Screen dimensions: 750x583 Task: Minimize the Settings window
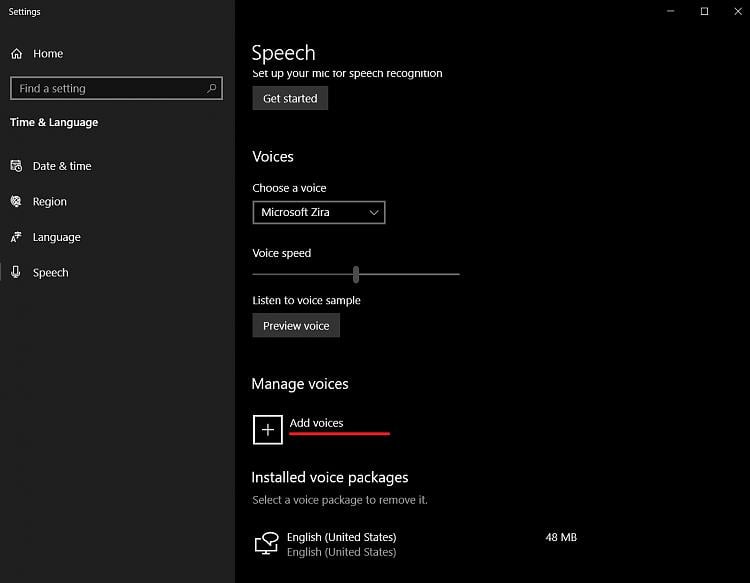coord(671,11)
